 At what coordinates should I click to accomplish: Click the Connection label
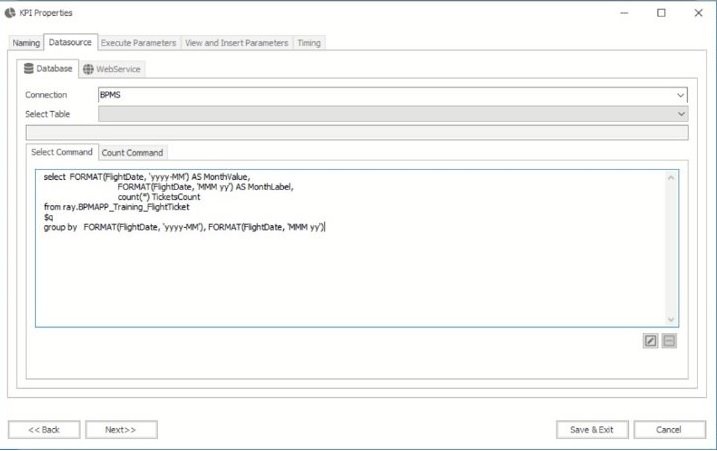tap(46, 95)
